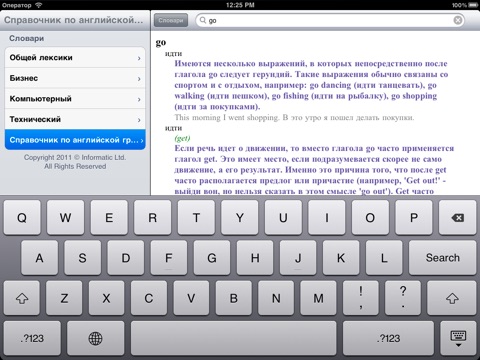Tap the P key
The width and height of the screenshot is (480, 360).
(x=414, y=218)
